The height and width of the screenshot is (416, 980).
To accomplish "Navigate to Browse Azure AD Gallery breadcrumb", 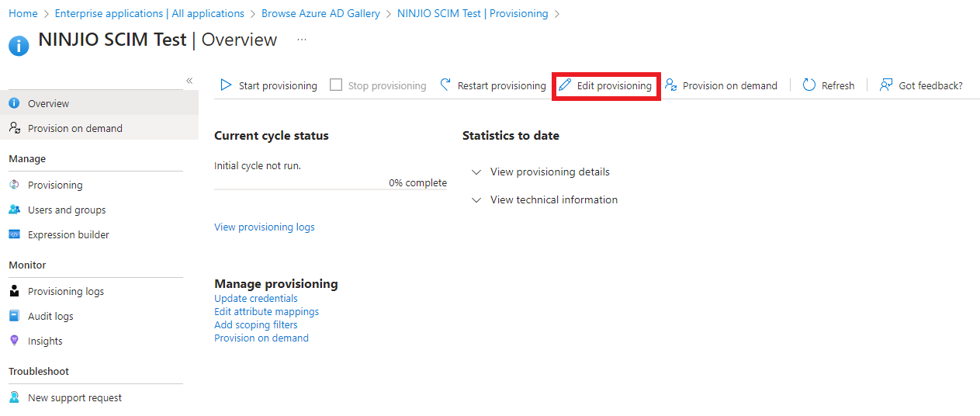I will [x=320, y=13].
